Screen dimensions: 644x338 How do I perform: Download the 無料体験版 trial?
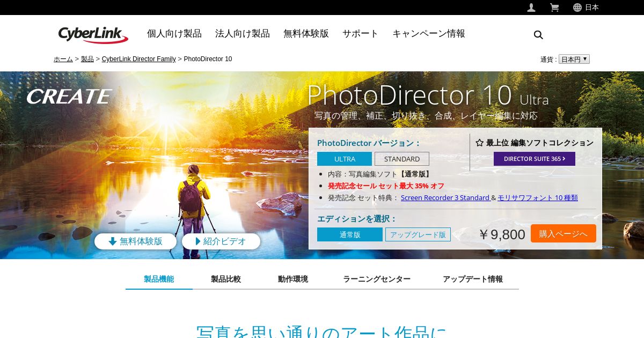(x=135, y=241)
